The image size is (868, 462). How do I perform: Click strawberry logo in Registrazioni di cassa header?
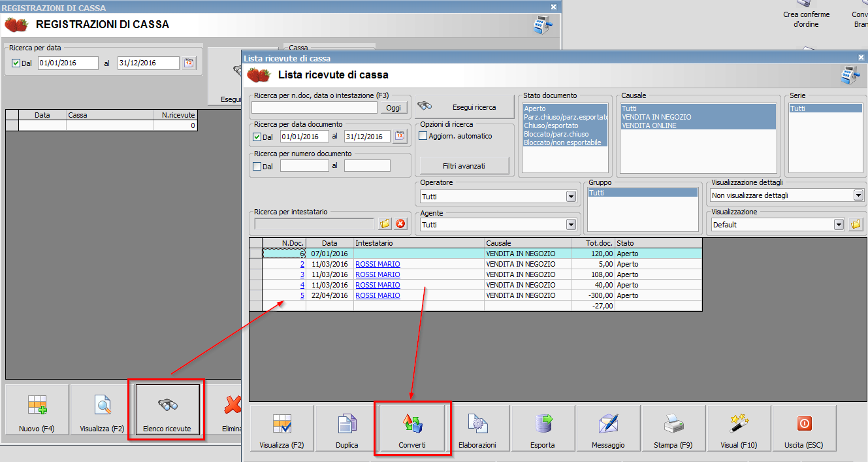point(16,25)
